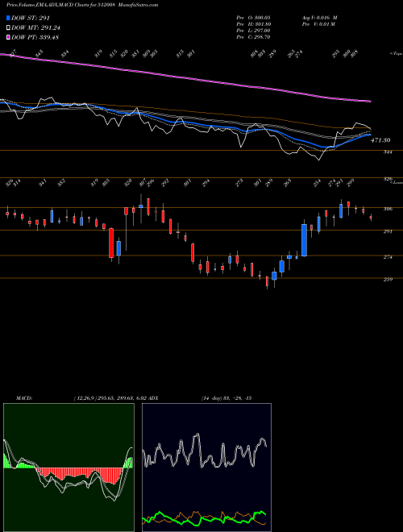Click the MACD: panel title label

[24, 398]
